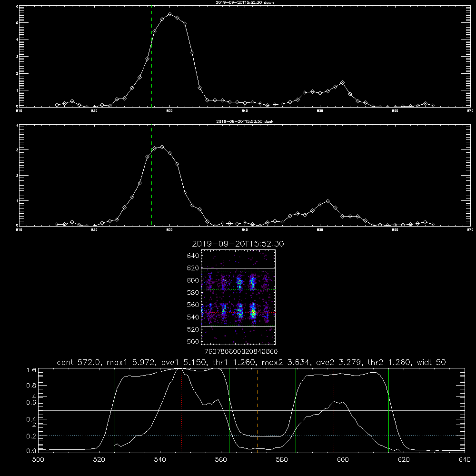Select y-axis label 580 beside spectral image
This screenshot has width=476, height=476.
click(193, 293)
